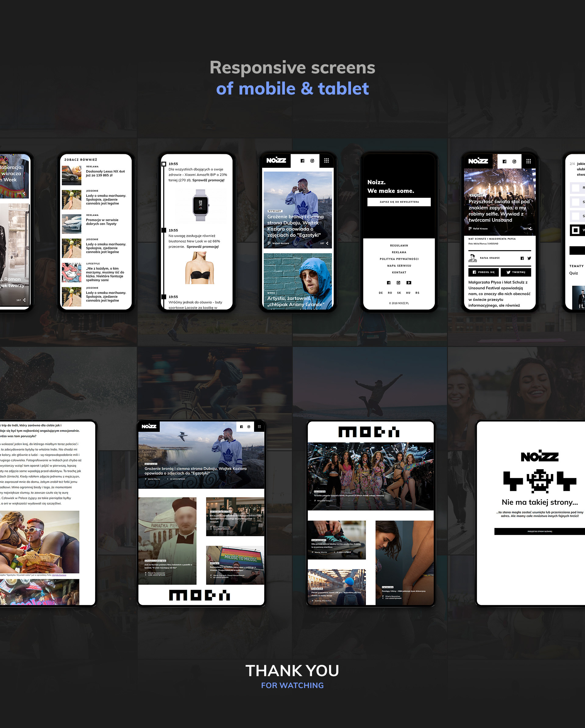Open the Lexus NX 4x4 ad thumbnail

[x=72, y=176]
